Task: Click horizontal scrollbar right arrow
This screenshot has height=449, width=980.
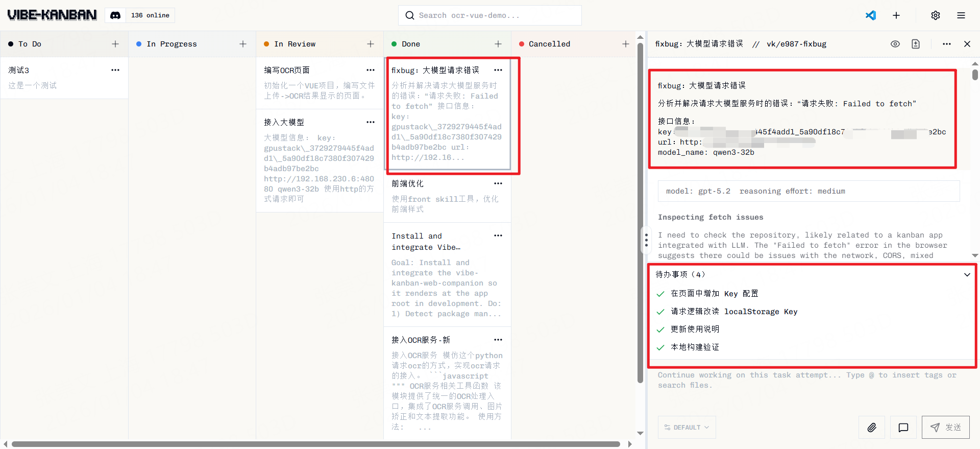Action: pyautogui.click(x=630, y=444)
